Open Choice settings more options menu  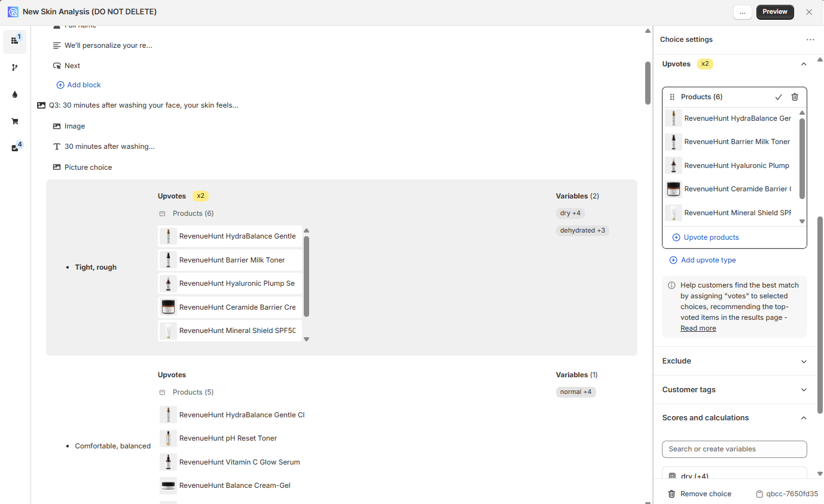(810, 39)
